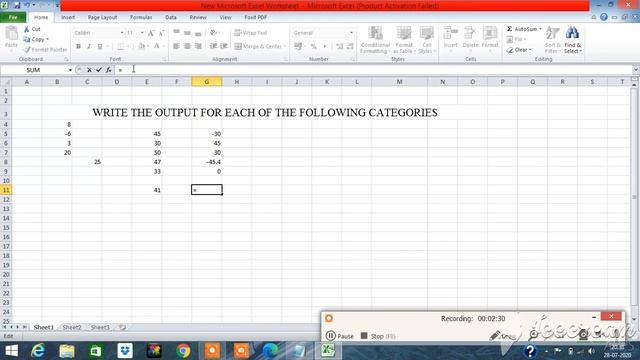The height and width of the screenshot is (360, 640).
Task: Click the Cut scissors icon
Action: click(x=27, y=29)
